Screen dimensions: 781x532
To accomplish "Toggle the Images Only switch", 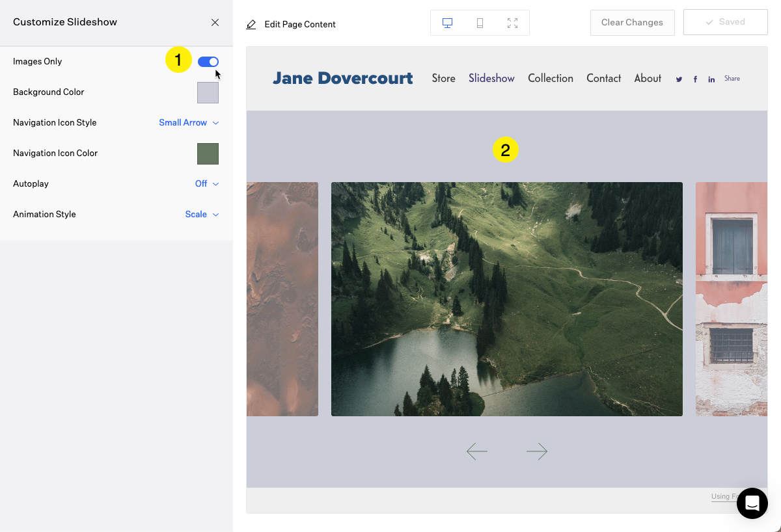I will coord(208,62).
